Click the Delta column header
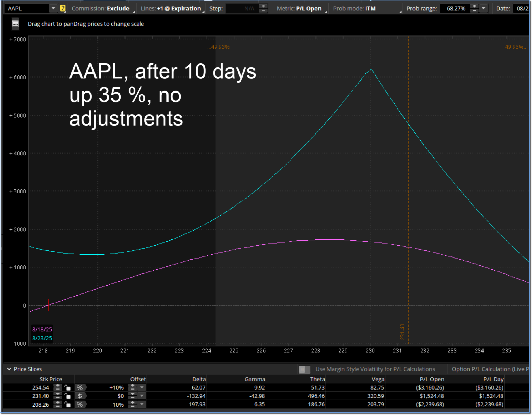Viewport: 532px width, 415px height. (x=199, y=379)
